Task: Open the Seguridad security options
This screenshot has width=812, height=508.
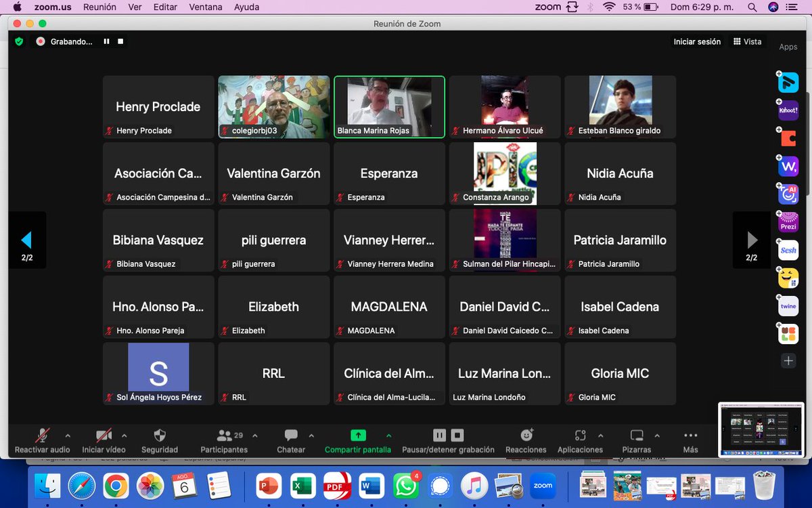Action: (x=160, y=441)
